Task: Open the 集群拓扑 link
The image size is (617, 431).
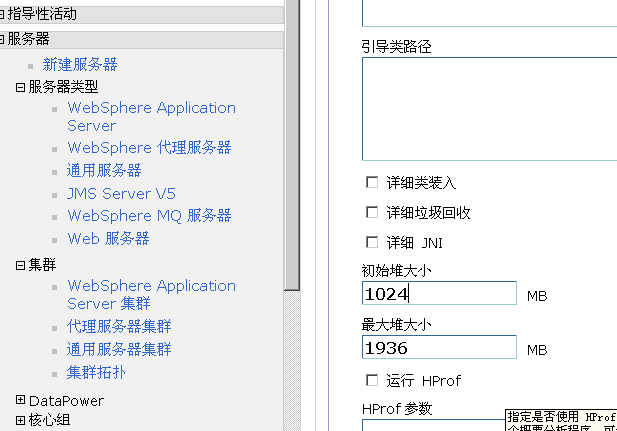Action: click(96, 372)
